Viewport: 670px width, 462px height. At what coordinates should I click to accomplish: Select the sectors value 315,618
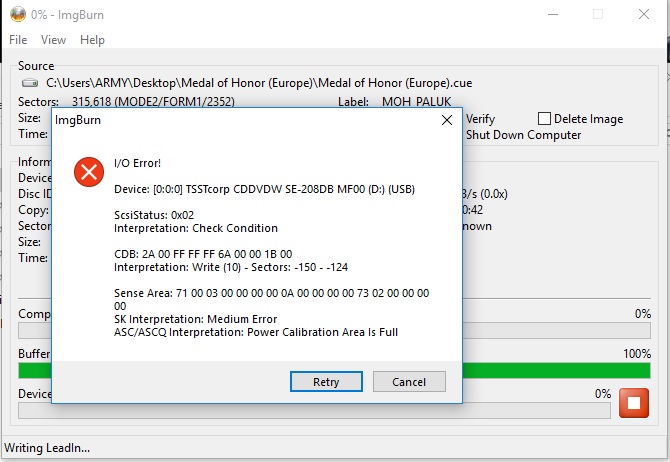pyautogui.click(x=91, y=102)
